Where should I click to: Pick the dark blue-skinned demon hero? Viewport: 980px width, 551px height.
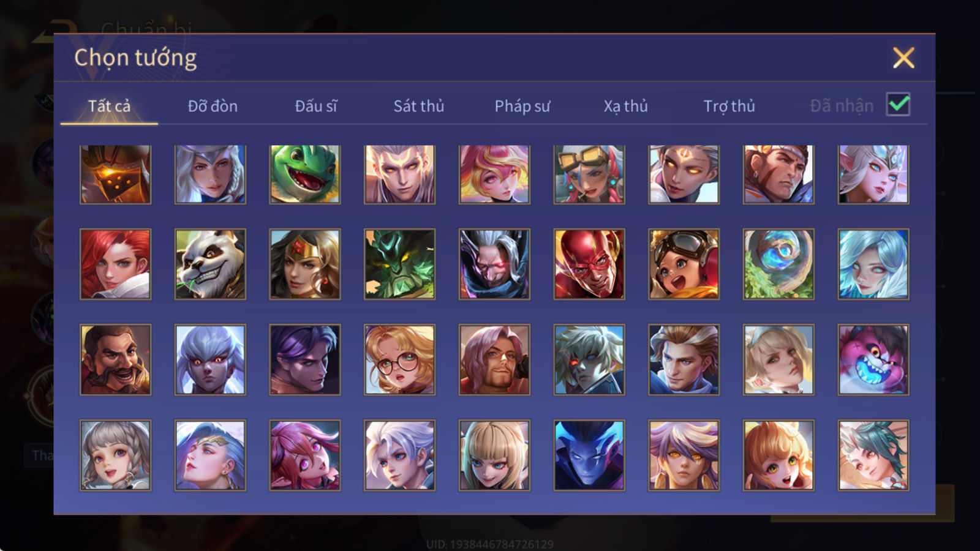(x=589, y=455)
